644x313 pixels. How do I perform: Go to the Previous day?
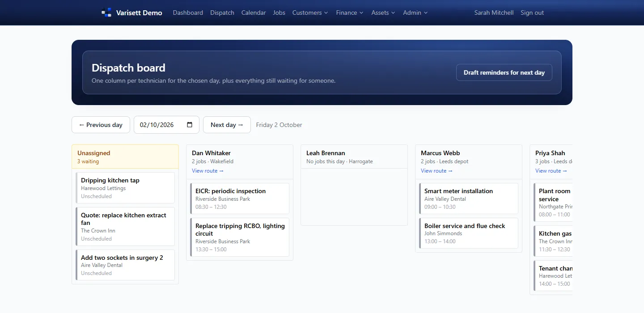click(x=101, y=125)
